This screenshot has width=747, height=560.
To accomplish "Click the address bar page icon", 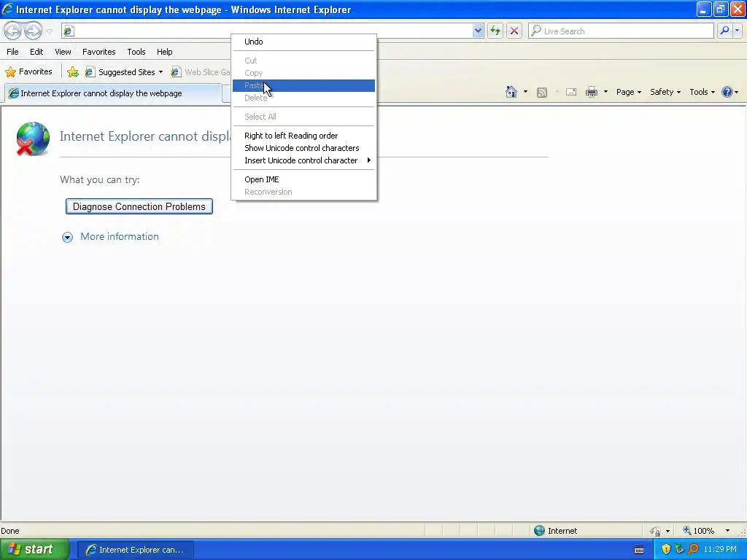I will point(69,31).
